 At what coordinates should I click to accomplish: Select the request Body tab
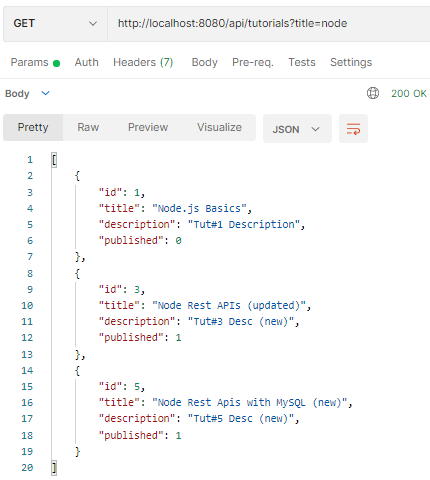tap(204, 62)
